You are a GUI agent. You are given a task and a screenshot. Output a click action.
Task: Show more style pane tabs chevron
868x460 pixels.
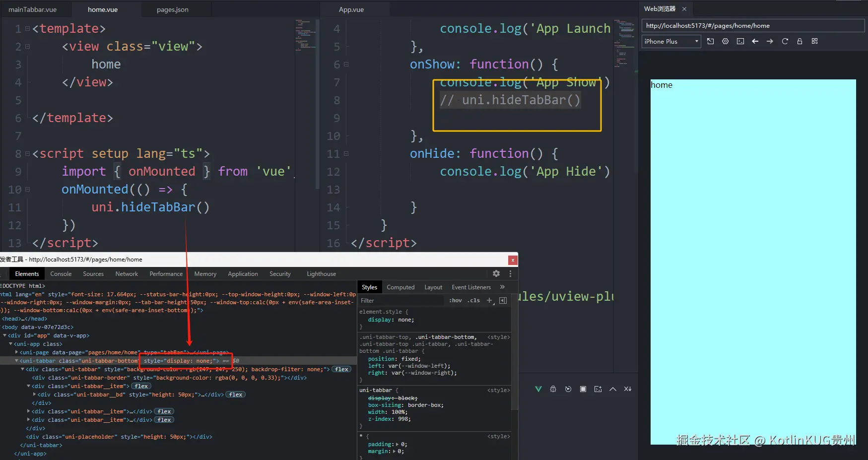click(x=502, y=287)
